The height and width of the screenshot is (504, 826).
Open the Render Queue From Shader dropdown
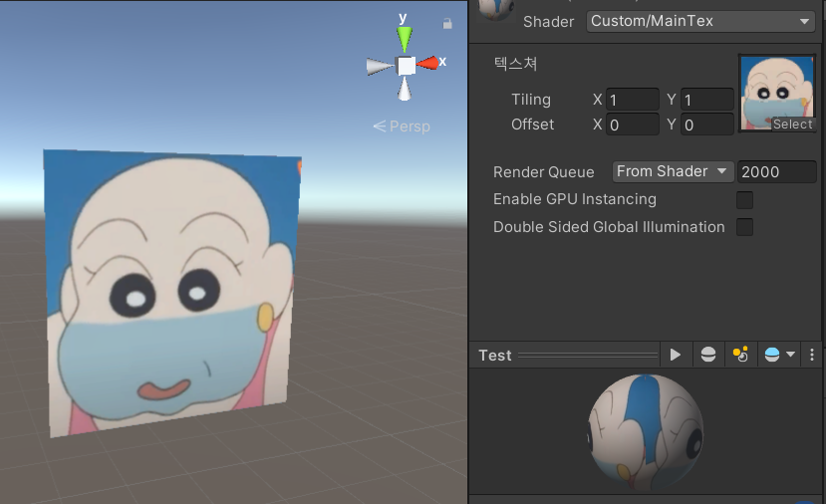point(673,171)
